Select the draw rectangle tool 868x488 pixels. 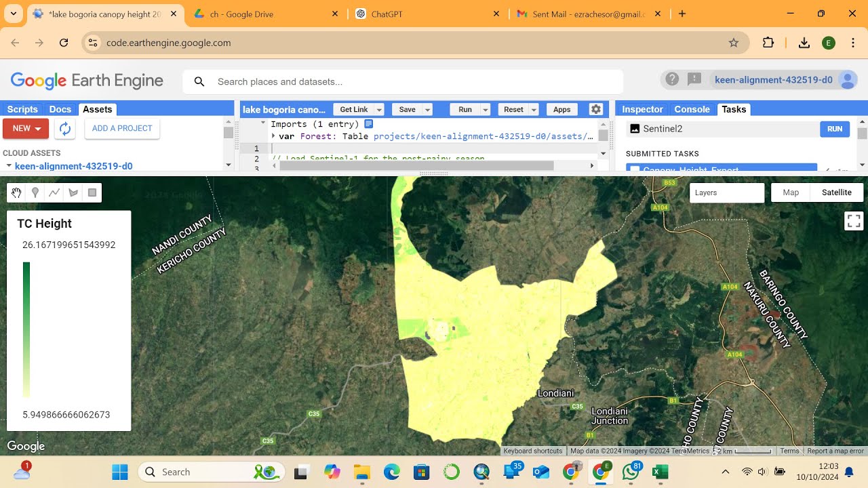pyautogui.click(x=92, y=192)
